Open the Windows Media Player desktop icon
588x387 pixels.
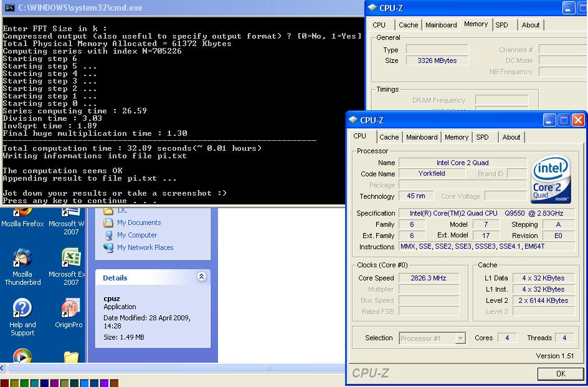tap(22, 356)
